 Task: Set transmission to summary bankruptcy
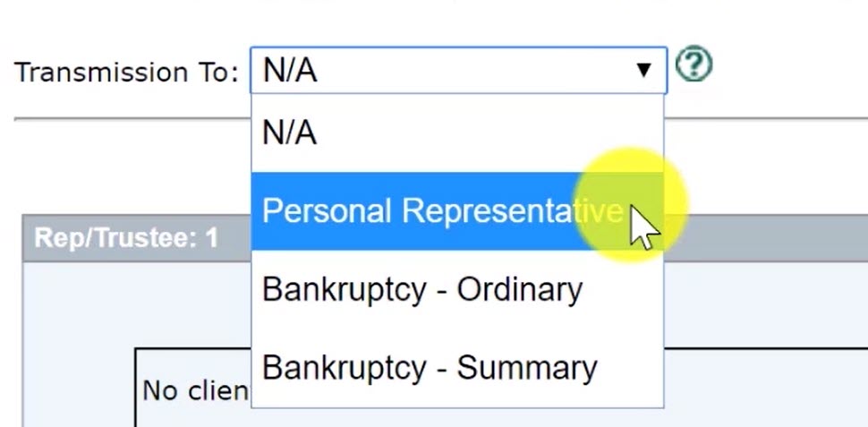(x=457, y=368)
